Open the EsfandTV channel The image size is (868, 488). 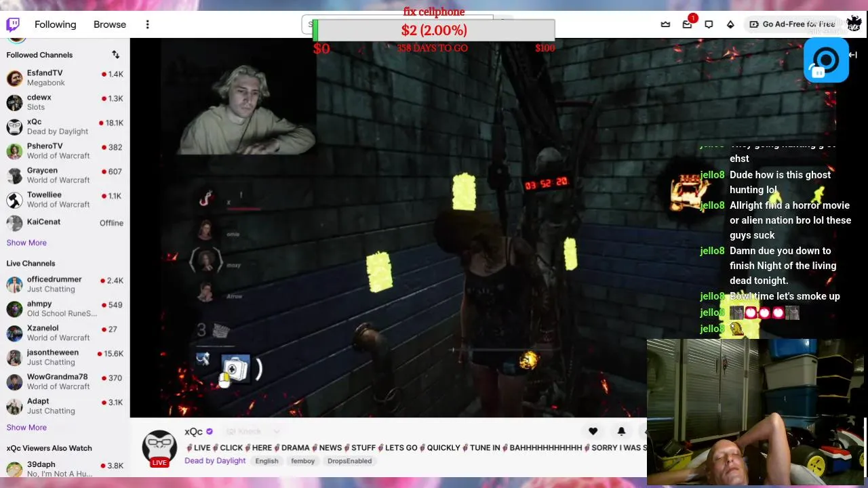64,78
